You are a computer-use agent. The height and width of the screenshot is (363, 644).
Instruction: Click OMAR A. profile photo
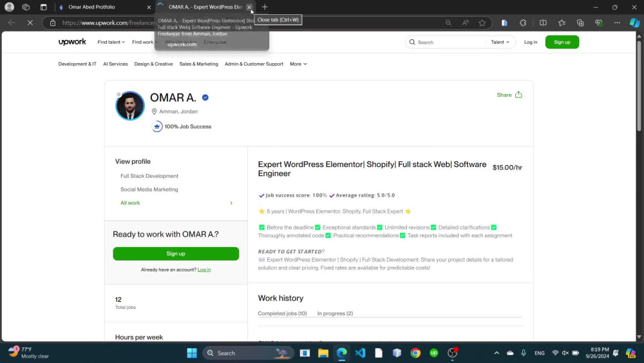click(x=130, y=106)
